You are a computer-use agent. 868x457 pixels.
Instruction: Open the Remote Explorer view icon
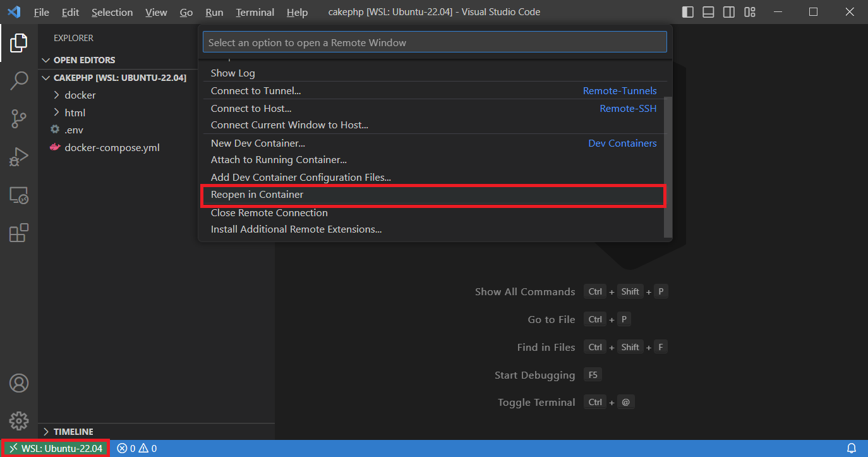(x=19, y=195)
